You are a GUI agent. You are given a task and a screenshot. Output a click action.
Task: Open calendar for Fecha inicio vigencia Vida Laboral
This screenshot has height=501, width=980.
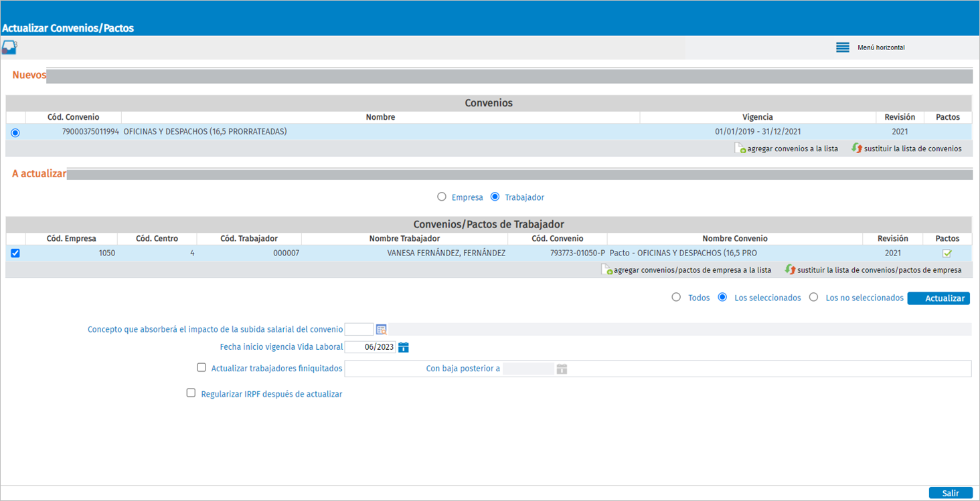click(404, 347)
